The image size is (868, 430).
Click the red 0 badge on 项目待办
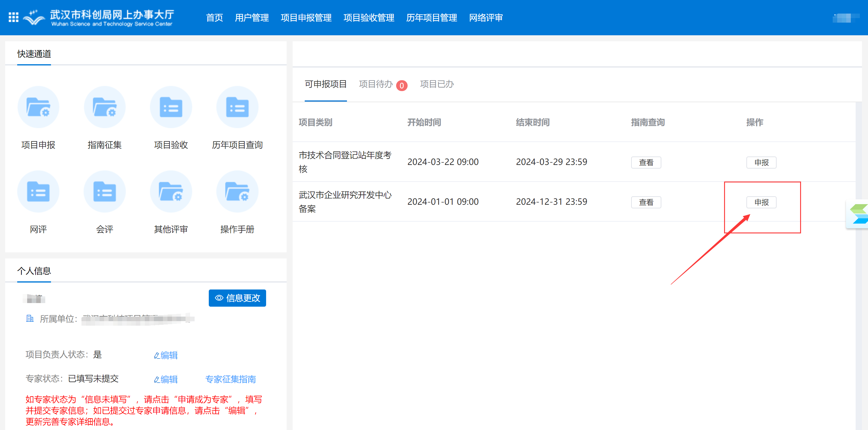pos(402,86)
